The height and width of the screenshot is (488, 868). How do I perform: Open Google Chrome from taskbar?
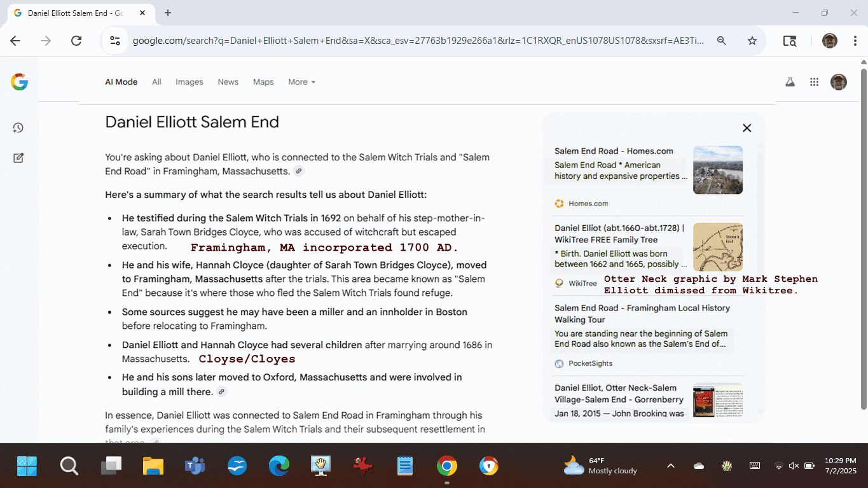(x=447, y=466)
